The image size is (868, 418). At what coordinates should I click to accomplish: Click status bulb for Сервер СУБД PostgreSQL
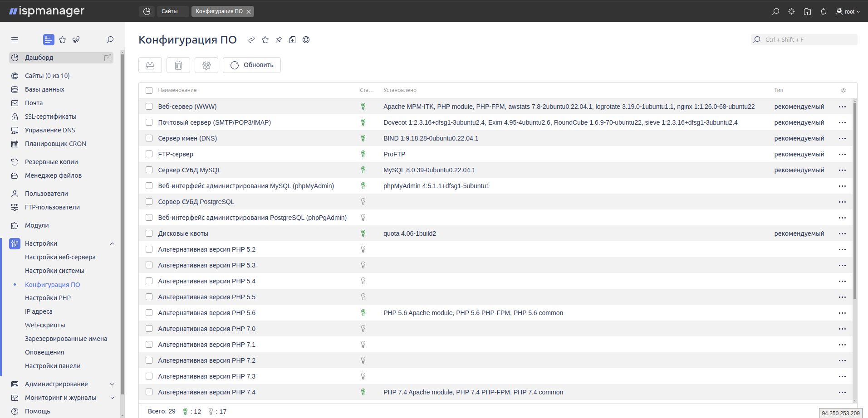[x=363, y=202]
